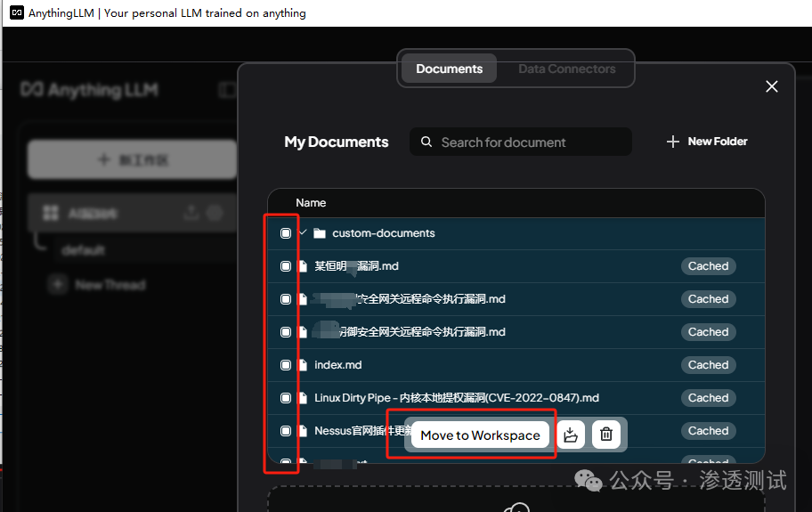This screenshot has height=512, width=812.
Task: Click the file icon of Nessus row
Action: tap(303, 431)
